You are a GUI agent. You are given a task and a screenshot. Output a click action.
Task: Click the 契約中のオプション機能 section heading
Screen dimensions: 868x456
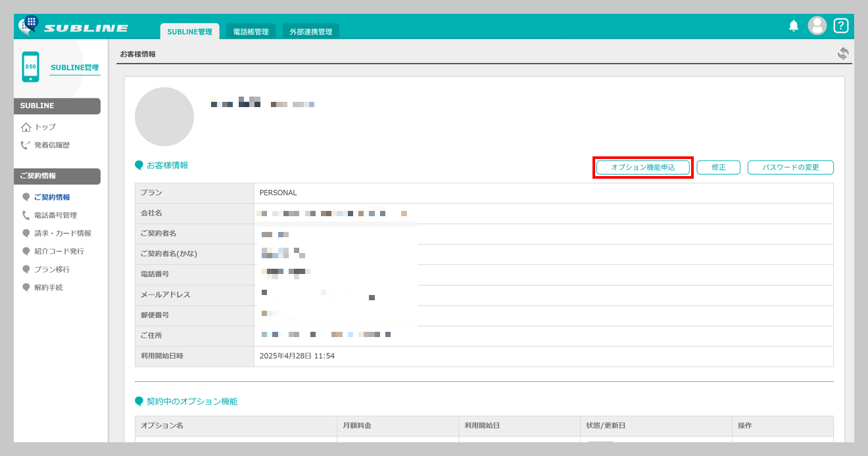192,401
